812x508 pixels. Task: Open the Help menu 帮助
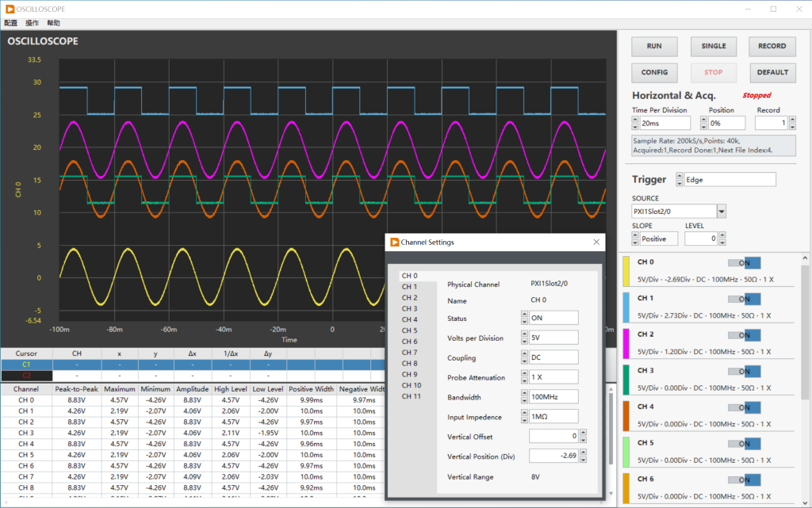(53, 23)
